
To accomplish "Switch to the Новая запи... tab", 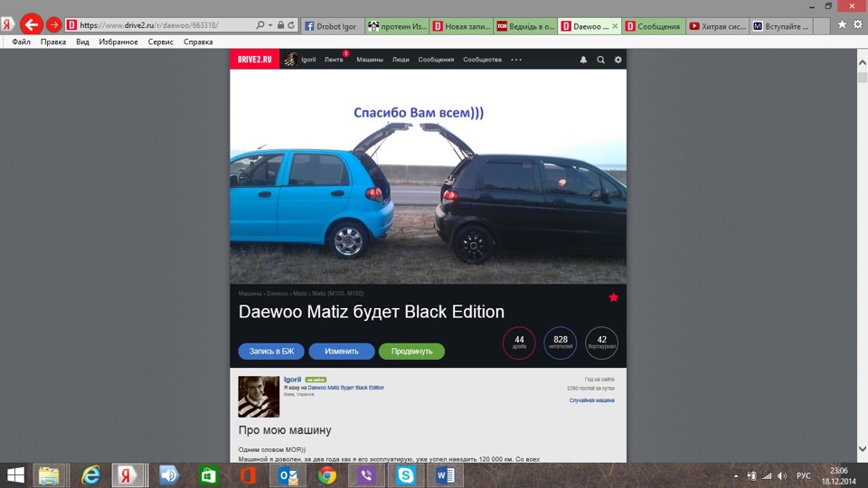I will pyautogui.click(x=462, y=26).
